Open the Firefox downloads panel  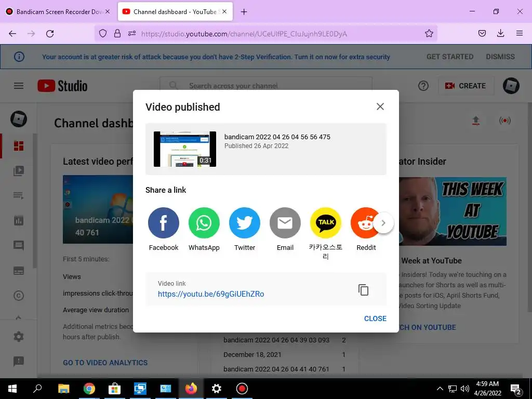click(x=500, y=33)
